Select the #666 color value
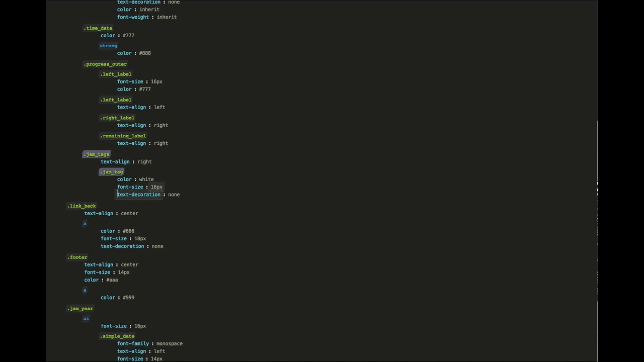The width and height of the screenshot is (644, 362). coord(128,231)
